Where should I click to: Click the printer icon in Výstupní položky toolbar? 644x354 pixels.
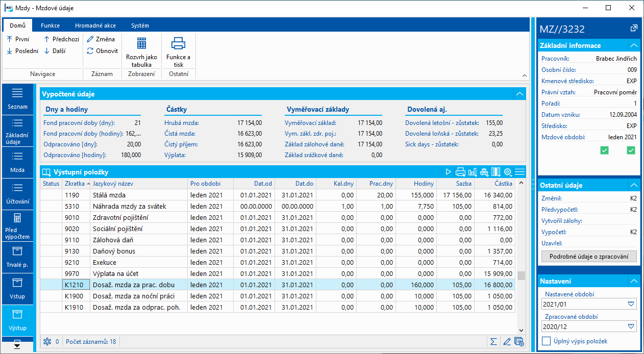460,172
